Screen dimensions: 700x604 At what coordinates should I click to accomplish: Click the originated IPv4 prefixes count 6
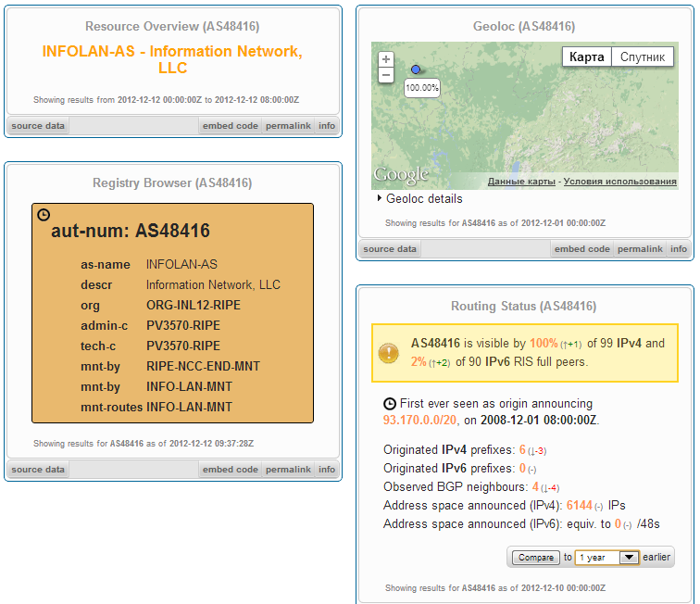click(522, 449)
